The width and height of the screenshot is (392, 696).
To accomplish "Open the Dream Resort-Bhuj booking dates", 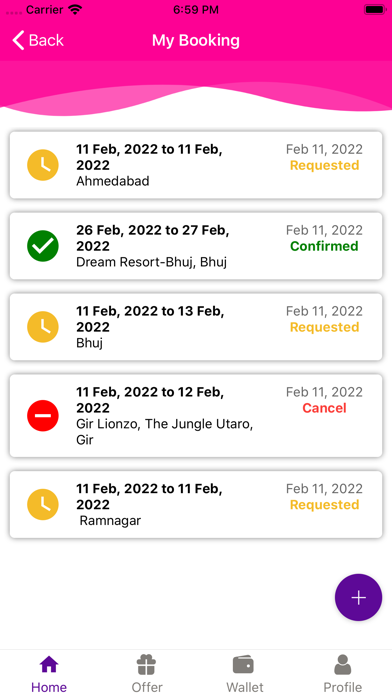I will (x=153, y=238).
